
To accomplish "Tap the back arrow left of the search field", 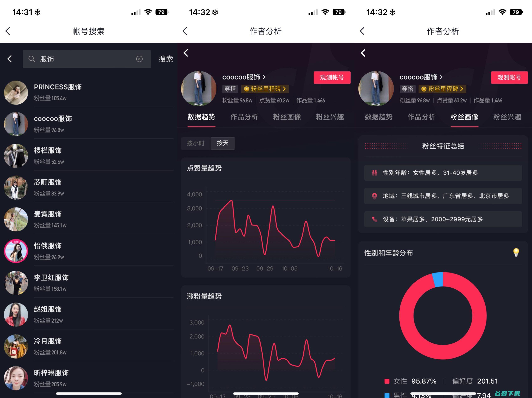I will pyautogui.click(x=10, y=59).
